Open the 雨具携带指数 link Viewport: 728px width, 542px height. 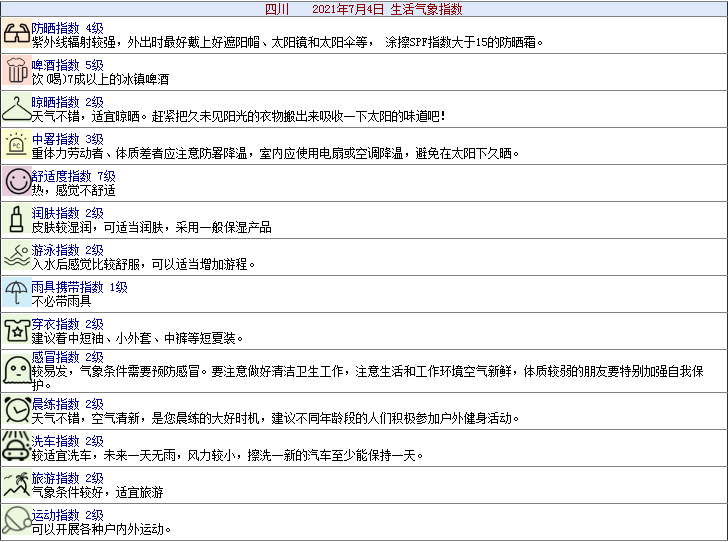point(67,287)
